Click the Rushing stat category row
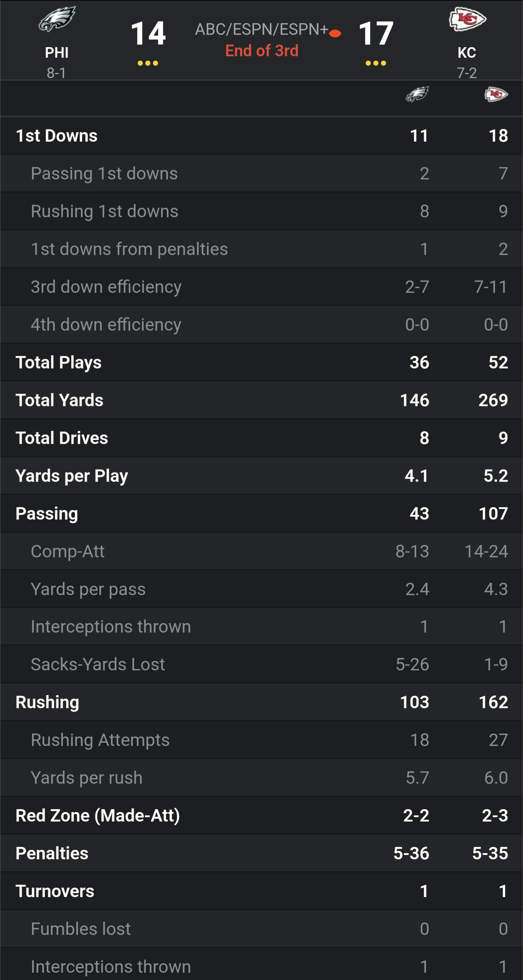 pyautogui.click(x=261, y=702)
